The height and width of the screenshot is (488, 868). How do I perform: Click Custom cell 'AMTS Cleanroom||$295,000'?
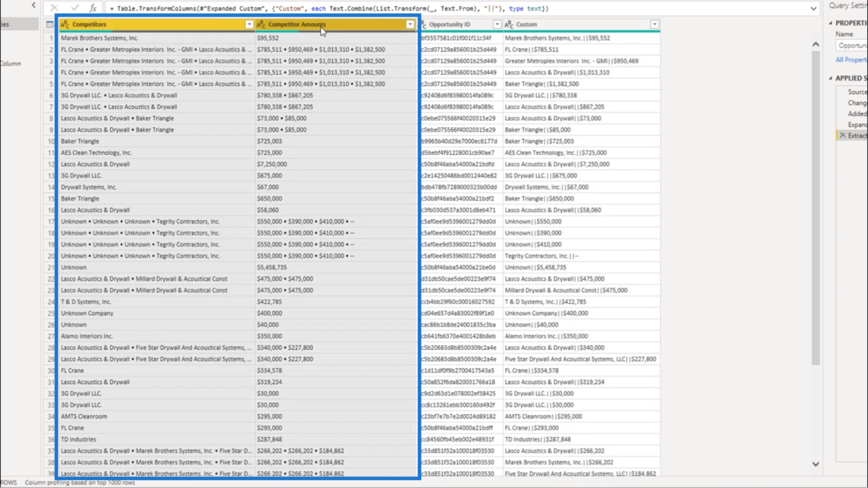[x=581, y=416]
